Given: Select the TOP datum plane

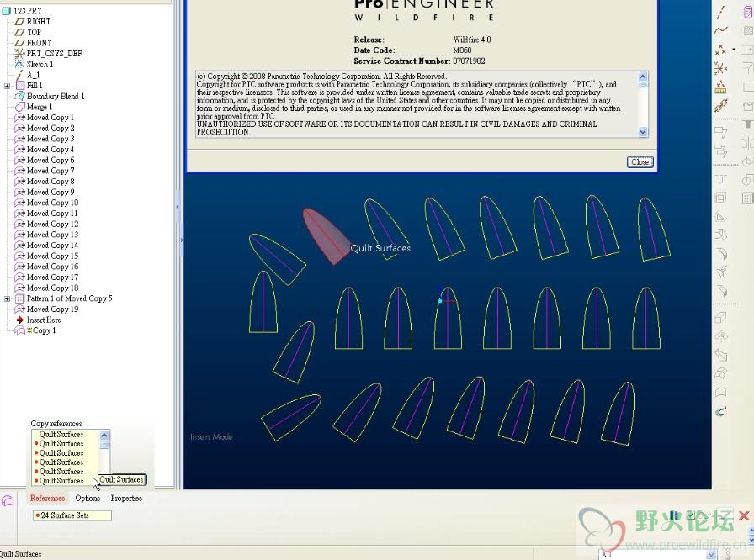Looking at the screenshot, I should 34,32.
